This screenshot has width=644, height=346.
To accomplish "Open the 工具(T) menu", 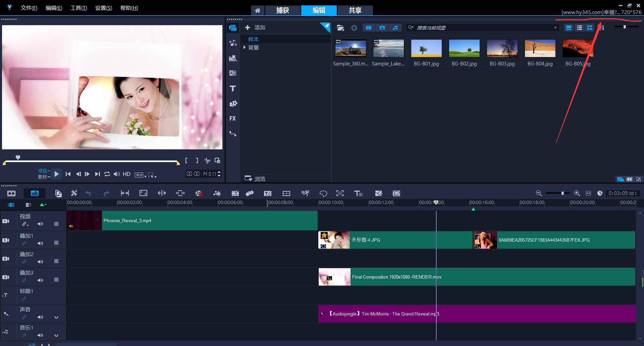I will point(78,8).
